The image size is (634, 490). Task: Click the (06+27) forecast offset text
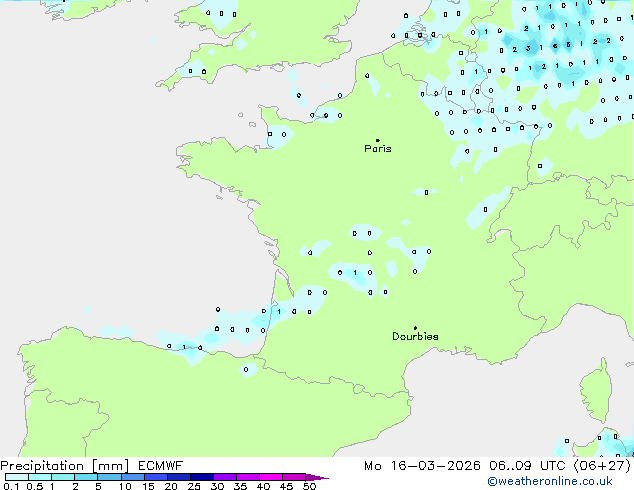pyautogui.click(x=603, y=466)
